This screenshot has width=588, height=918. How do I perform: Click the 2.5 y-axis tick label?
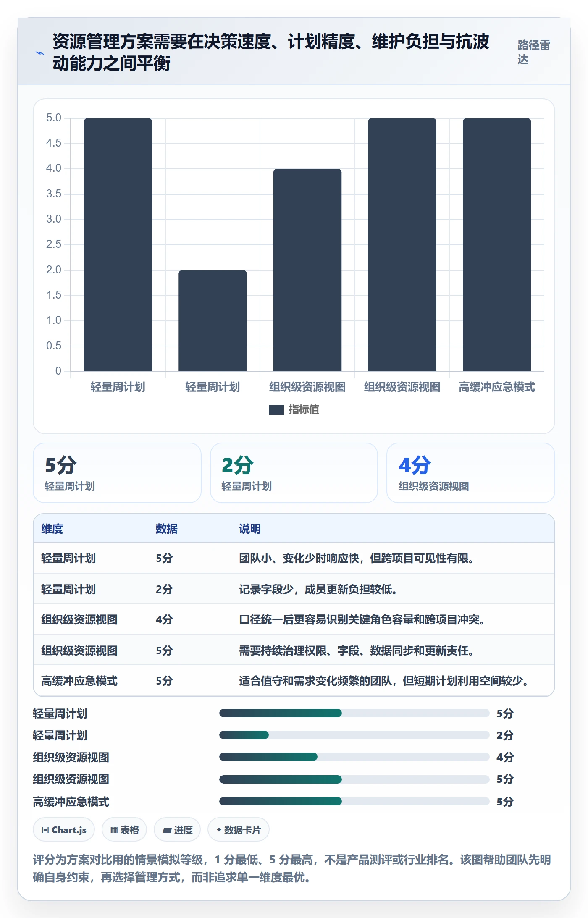pos(54,244)
